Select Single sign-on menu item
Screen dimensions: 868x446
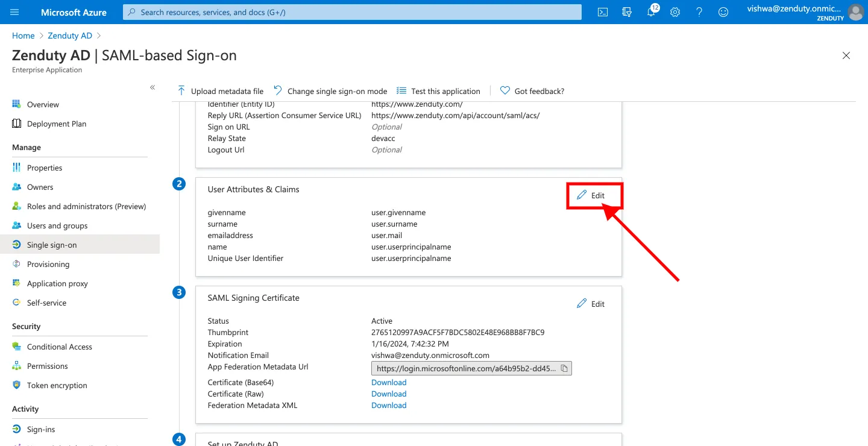(52, 245)
